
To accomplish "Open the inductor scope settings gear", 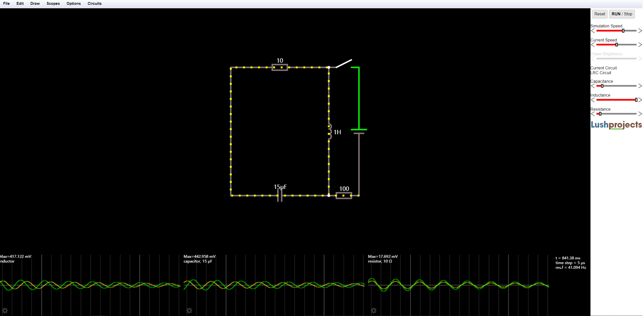I will point(5,310).
